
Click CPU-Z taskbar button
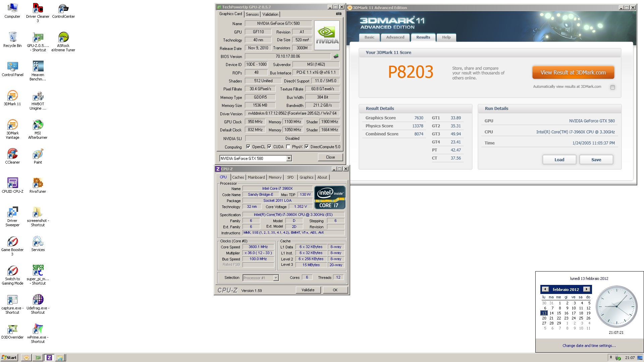[x=49, y=358]
